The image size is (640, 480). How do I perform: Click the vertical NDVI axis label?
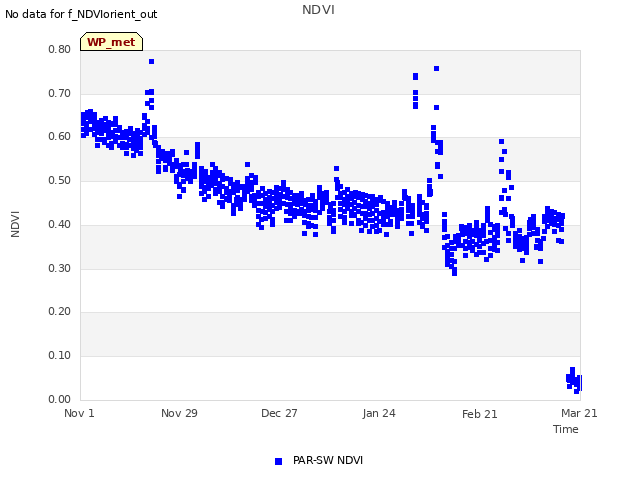15,224
